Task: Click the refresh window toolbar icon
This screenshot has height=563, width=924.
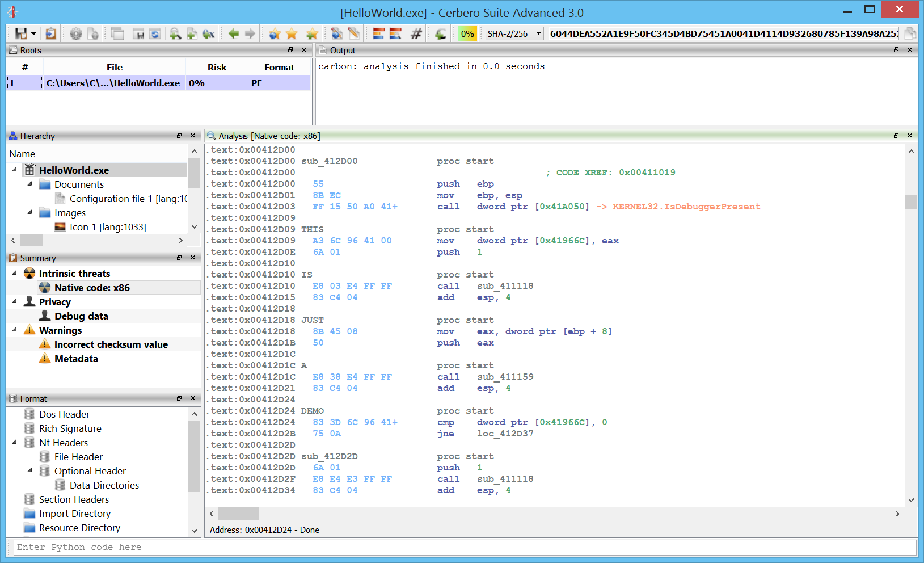Action: pos(155,33)
